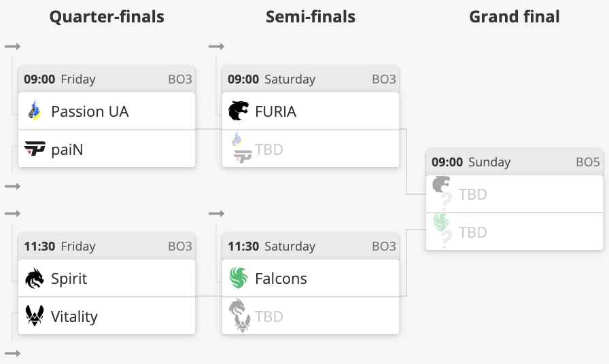609x364 pixels.
Task: Click faded Falcons logo in Grand final
Action: [x=441, y=222]
